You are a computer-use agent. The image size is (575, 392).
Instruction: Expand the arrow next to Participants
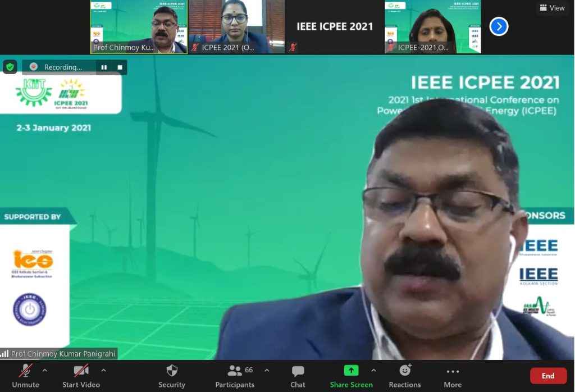point(267,371)
